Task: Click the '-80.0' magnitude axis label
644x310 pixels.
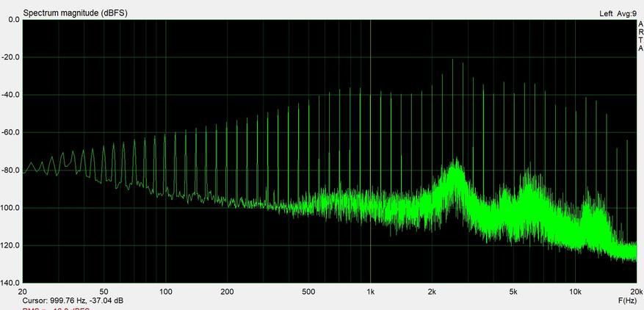Action: point(12,170)
